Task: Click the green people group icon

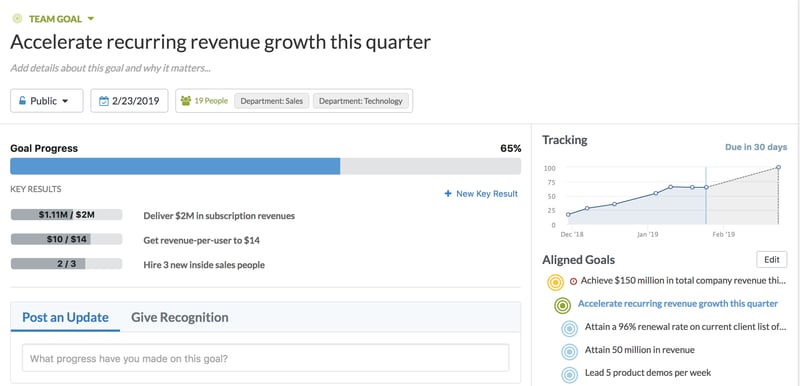Action: point(186,101)
